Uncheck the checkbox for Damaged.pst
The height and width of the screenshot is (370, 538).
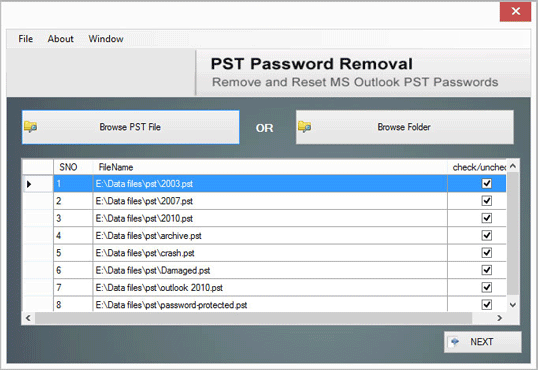point(487,270)
